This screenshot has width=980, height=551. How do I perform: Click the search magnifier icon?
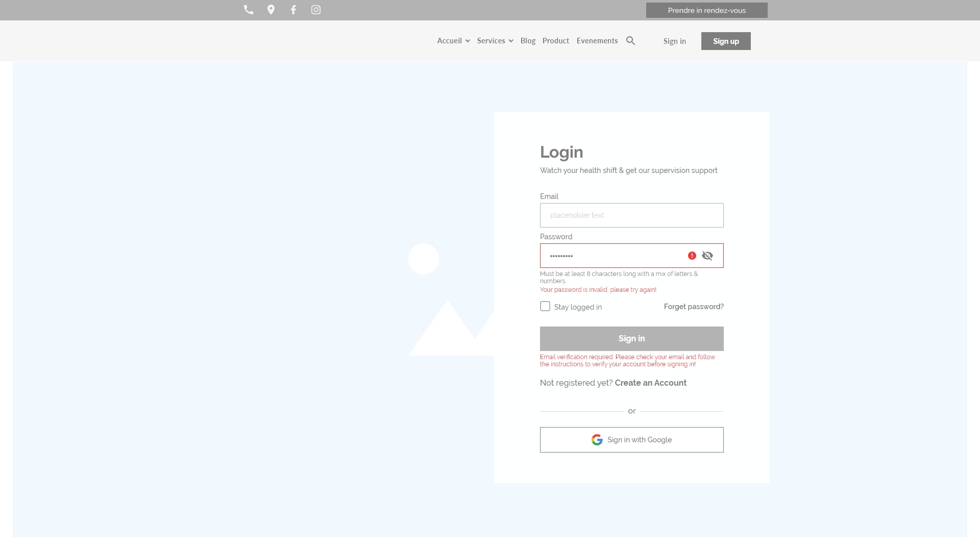tap(631, 41)
